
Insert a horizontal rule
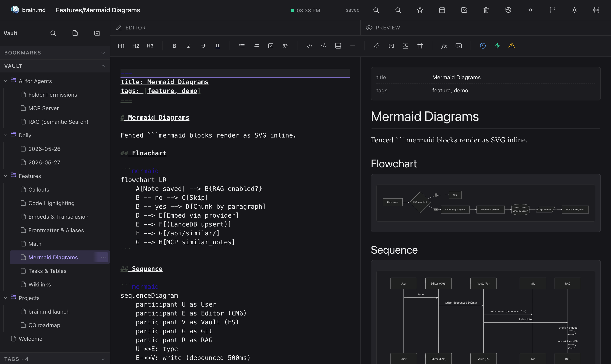[x=352, y=46]
